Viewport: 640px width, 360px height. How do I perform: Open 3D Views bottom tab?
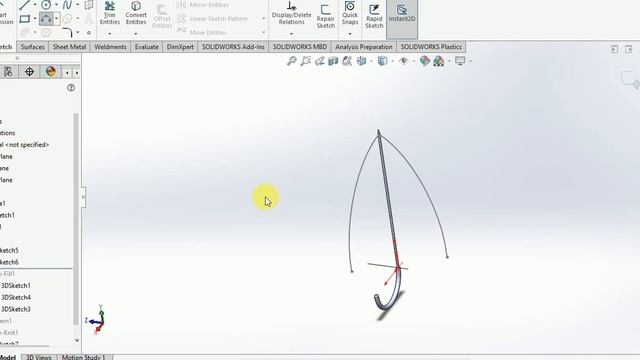click(x=39, y=357)
